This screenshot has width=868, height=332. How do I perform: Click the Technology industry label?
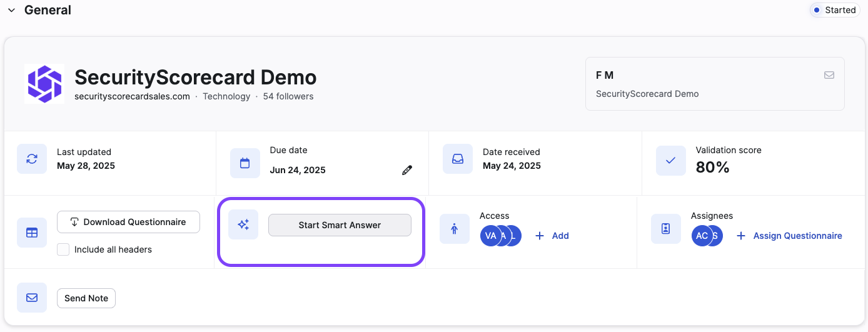click(226, 96)
